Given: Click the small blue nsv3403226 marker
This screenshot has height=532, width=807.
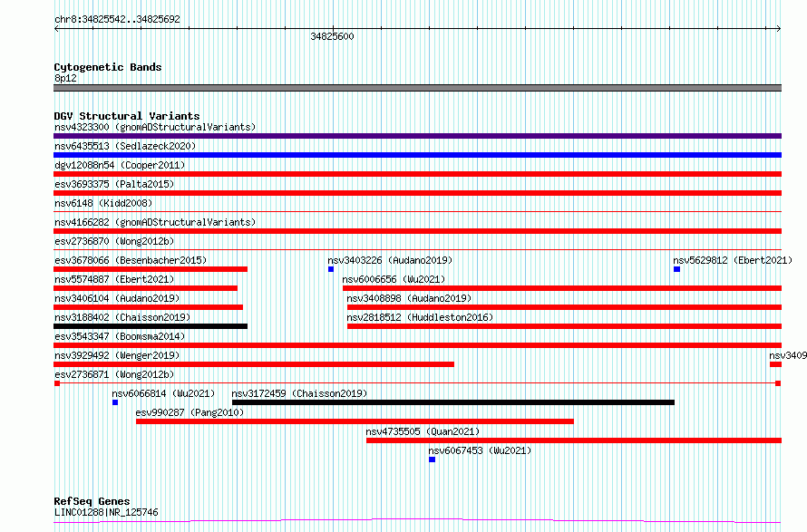Looking at the screenshot, I should (331, 269).
